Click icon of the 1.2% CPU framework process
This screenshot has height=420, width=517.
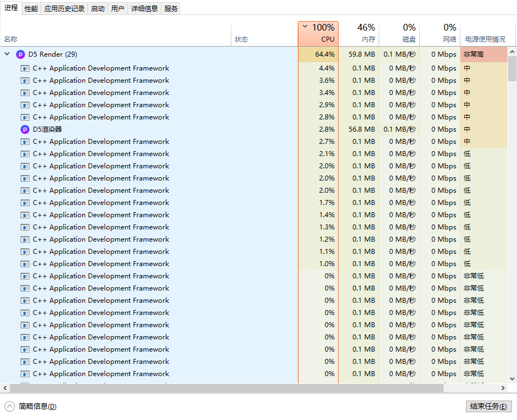click(x=24, y=239)
